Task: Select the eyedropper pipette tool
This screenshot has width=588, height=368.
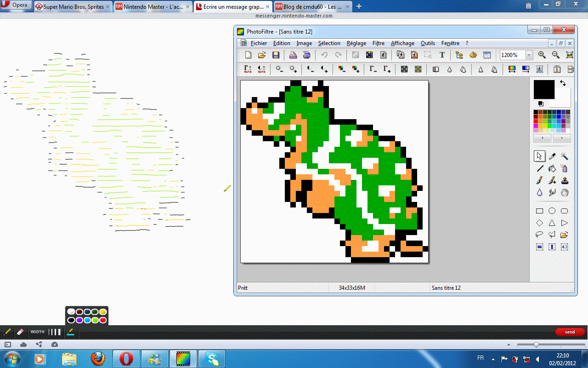Action: 552,156
